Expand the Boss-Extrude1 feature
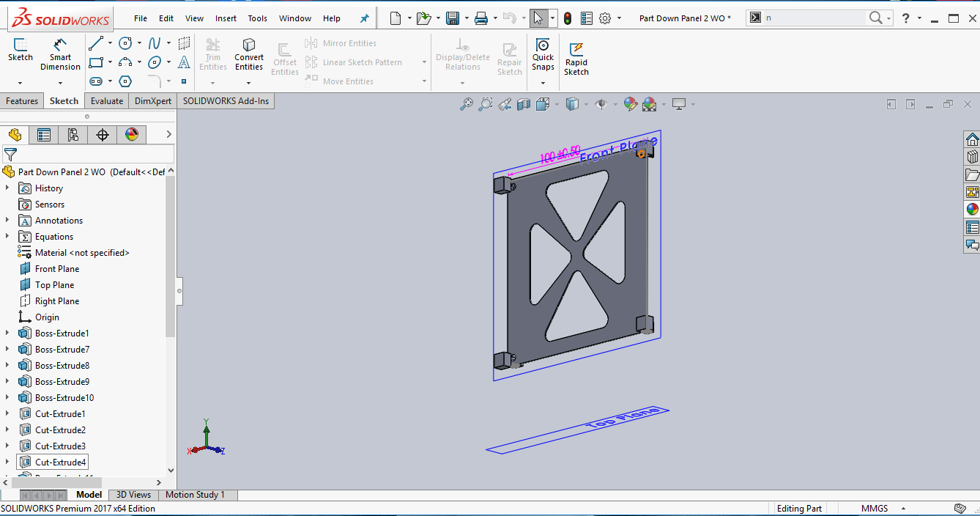Image resolution: width=980 pixels, height=516 pixels. [x=7, y=333]
